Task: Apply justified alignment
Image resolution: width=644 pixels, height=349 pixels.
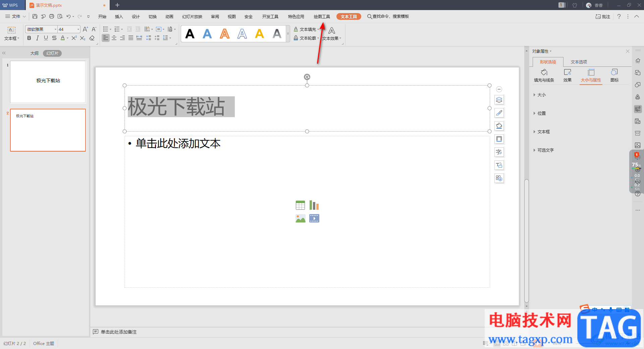Action: point(131,38)
